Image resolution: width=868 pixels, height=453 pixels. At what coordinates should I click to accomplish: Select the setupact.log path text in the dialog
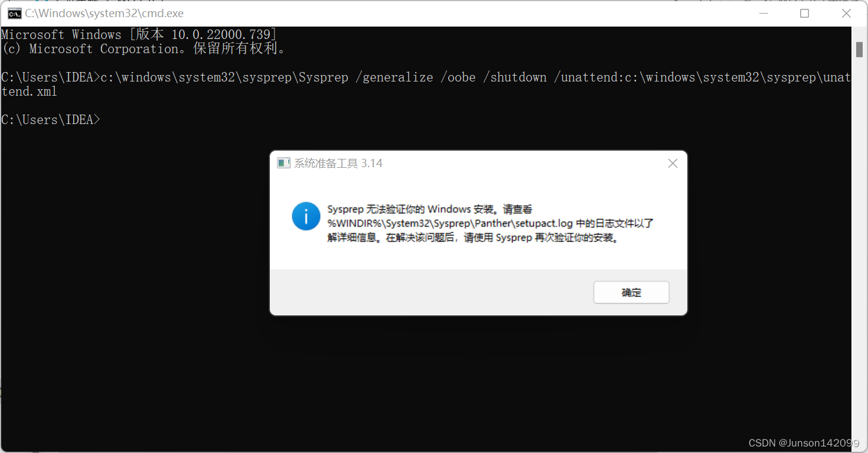pos(449,223)
